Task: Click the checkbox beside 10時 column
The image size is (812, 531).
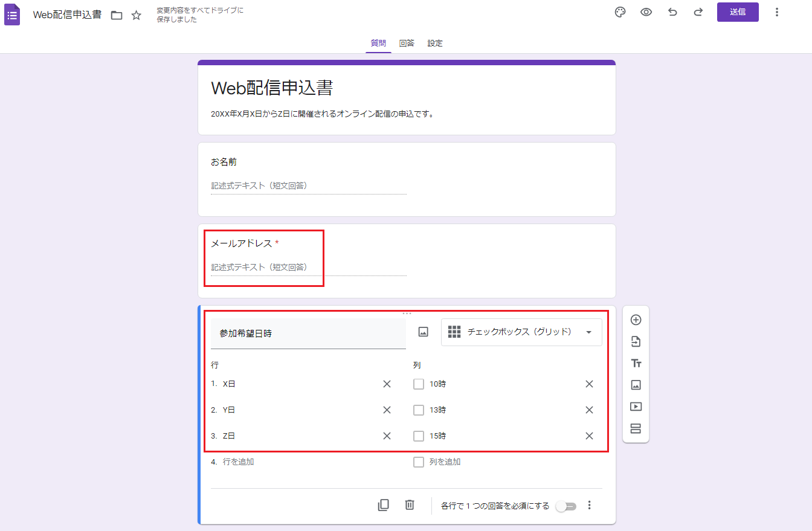Action: pos(419,384)
